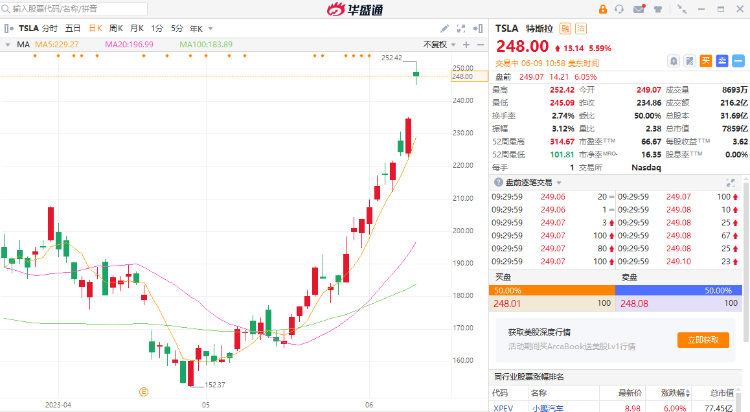This screenshot has height=412, width=750.
Task: Open the skin theme shirt icon
Action: point(658,9)
